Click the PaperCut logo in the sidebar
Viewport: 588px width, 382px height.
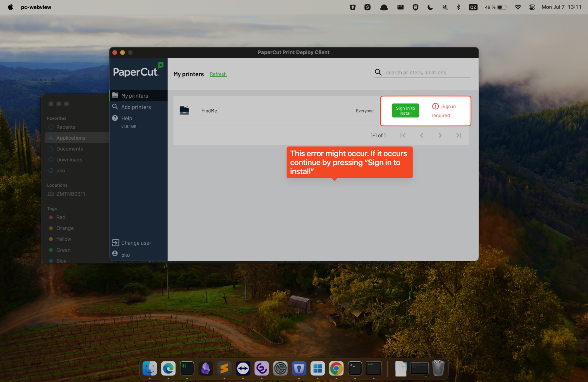pos(138,70)
